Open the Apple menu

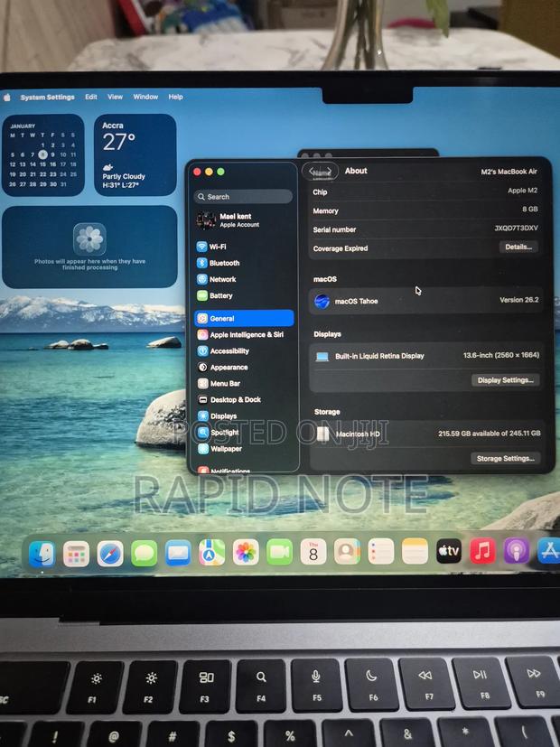[7, 98]
